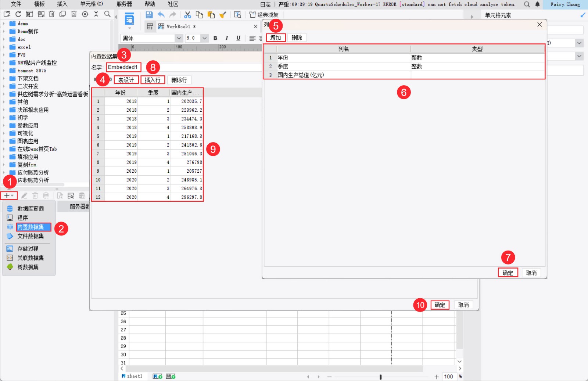This screenshot has width=588, height=381.
Task: Activate the format painter brush
Action: [x=223, y=15]
